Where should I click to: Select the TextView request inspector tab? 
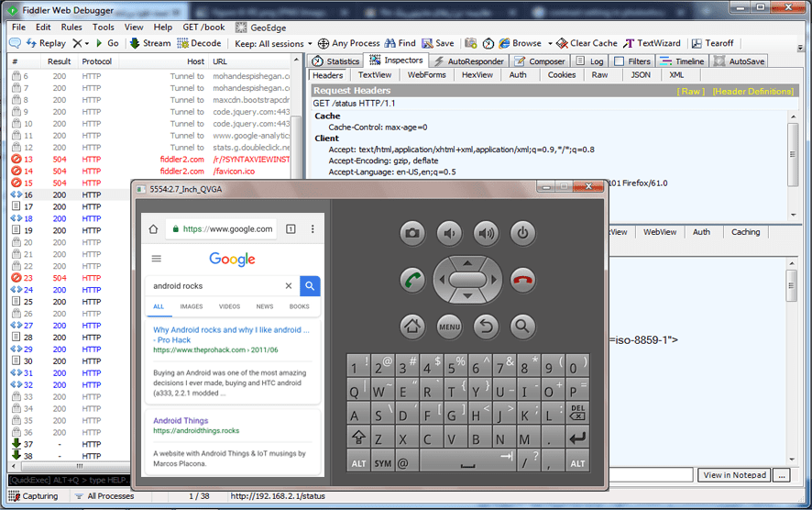click(x=375, y=75)
